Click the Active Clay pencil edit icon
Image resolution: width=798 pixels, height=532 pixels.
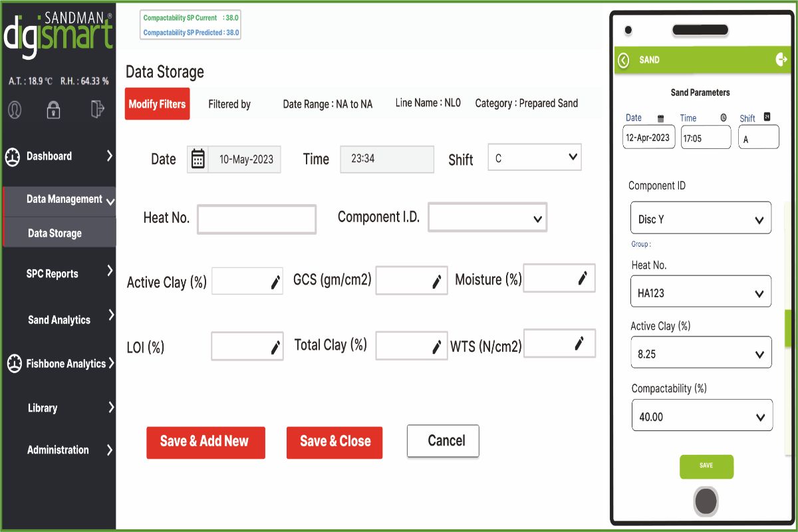[x=275, y=283]
